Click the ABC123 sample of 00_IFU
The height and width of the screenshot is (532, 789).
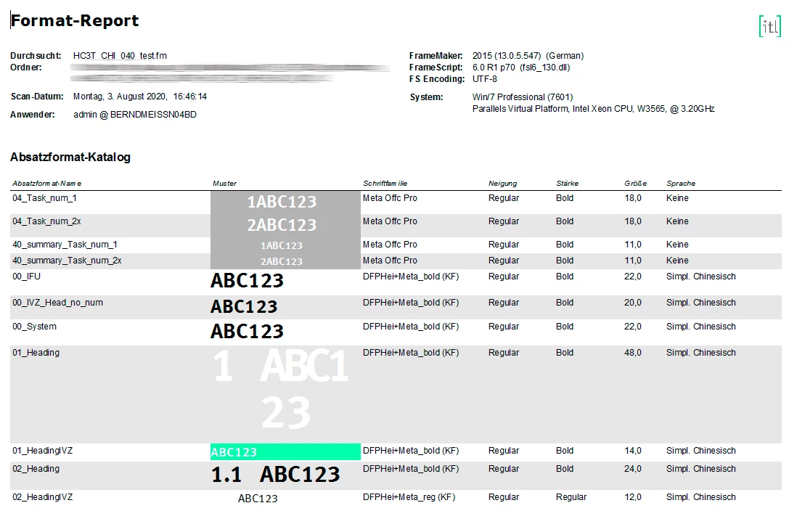[247, 281]
